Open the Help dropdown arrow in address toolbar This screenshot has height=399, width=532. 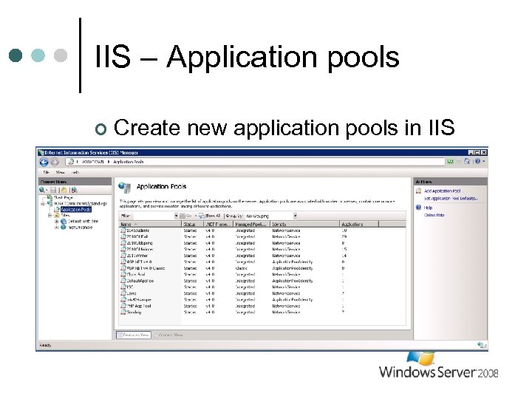(483, 162)
